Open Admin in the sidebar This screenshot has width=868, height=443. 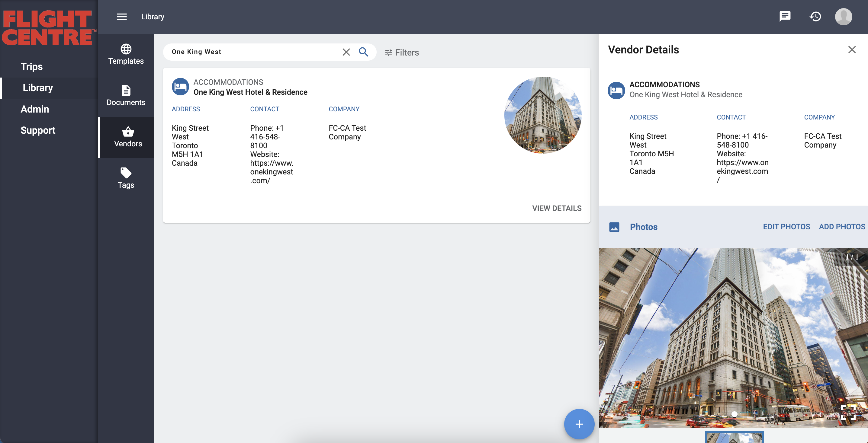point(35,109)
